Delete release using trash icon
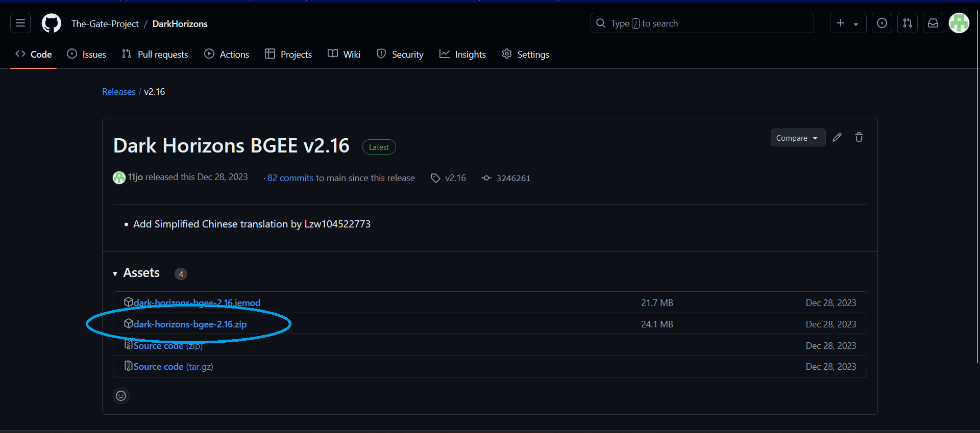 [859, 137]
